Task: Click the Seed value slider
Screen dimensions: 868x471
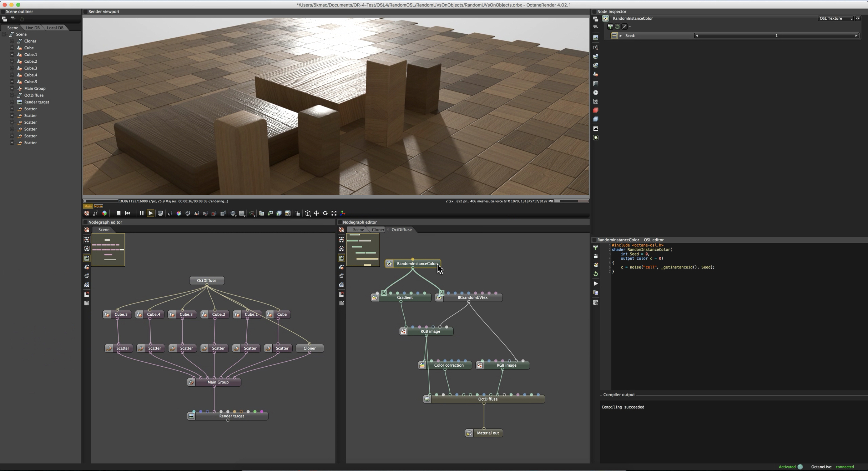Action: 776,36
